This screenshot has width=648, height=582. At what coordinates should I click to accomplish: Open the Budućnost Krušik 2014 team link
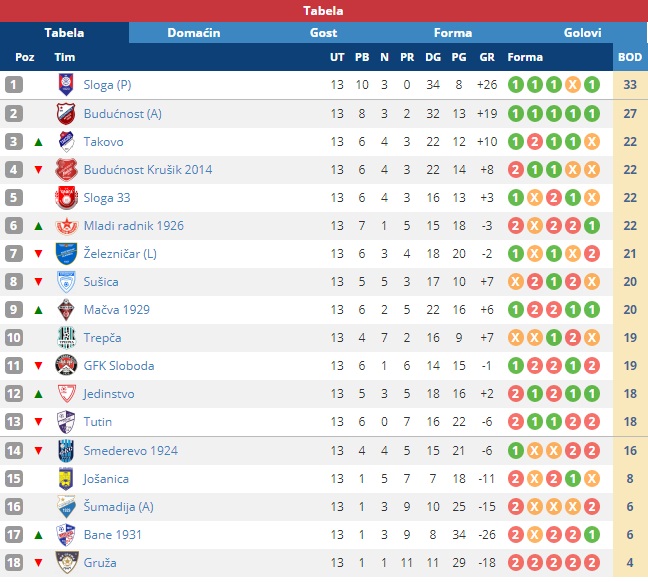pos(148,169)
